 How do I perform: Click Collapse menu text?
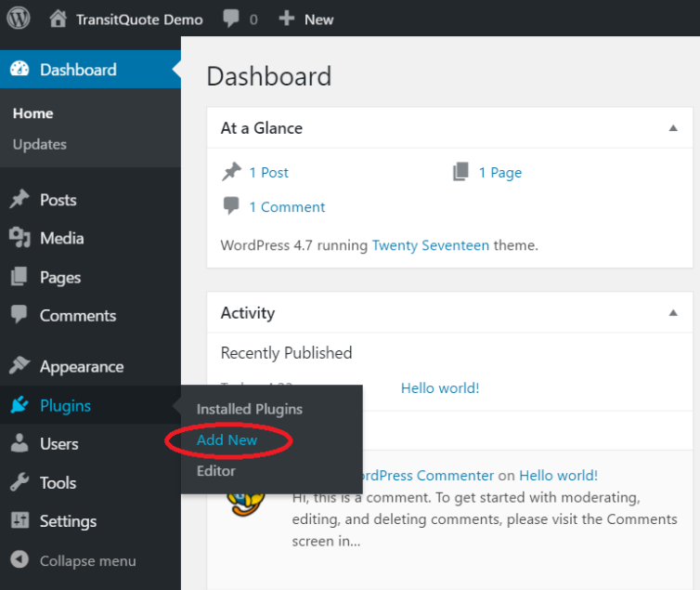[x=88, y=560]
